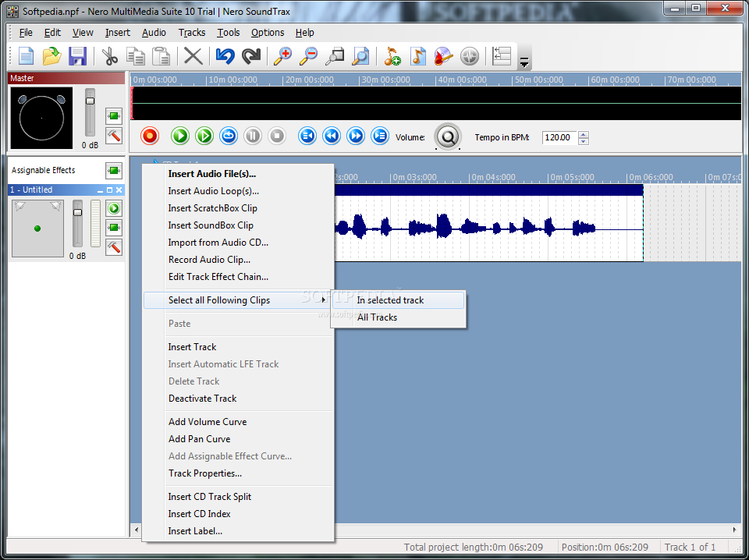The height and width of the screenshot is (560, 749).
Task: Open the Audio menu in menu bar
Action: [154, 33]
